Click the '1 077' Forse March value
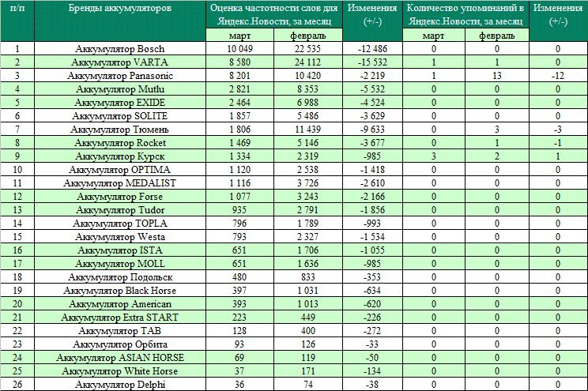588x391 pixels. click(x=240, y=197)
